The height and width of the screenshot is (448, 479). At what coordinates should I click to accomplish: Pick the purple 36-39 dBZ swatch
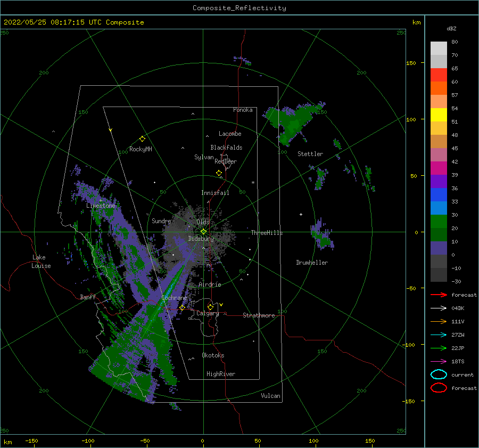[439, 182]
